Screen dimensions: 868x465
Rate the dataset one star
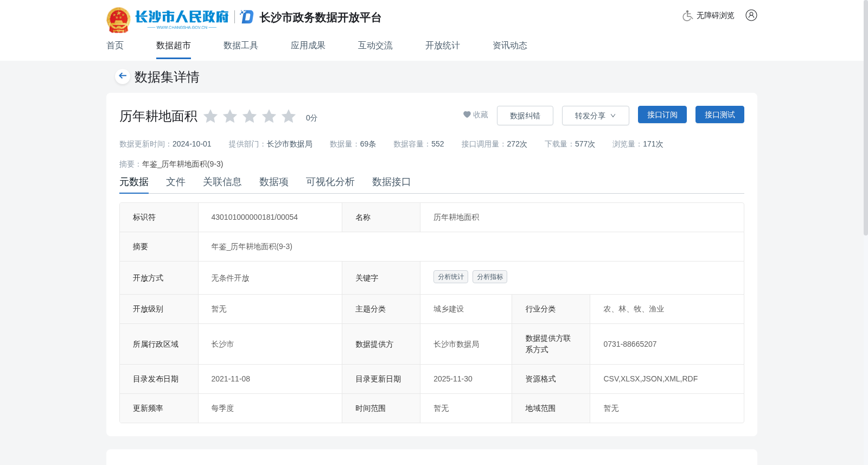(x=210, y=116)
